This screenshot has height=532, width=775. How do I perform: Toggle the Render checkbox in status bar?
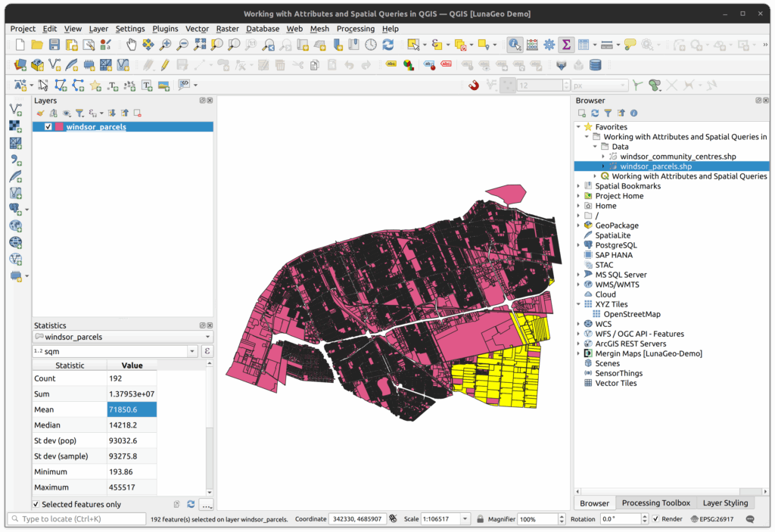[x=655, y=519]
